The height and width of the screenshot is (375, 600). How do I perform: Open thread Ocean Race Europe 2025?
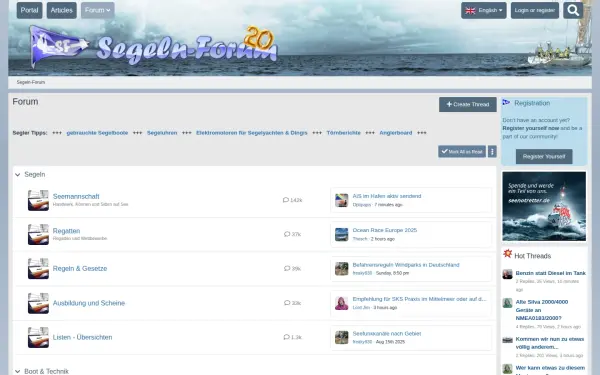coord(385,230)
